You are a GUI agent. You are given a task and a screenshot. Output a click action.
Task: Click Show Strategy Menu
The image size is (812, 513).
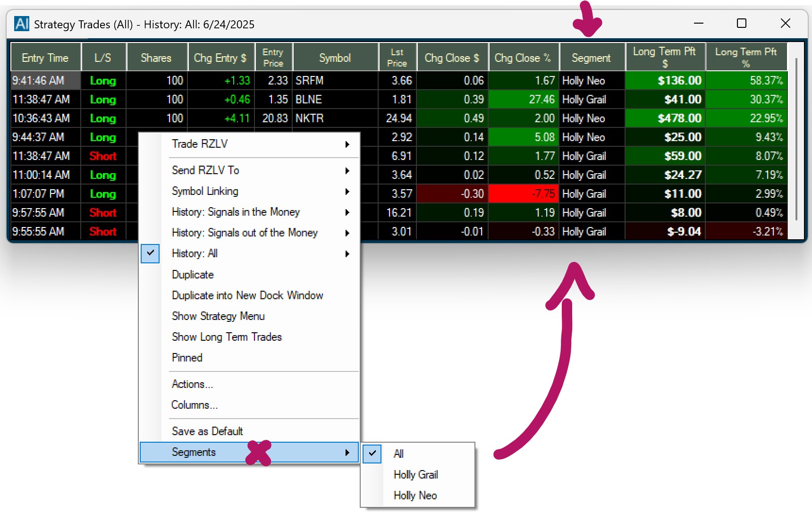(249, 316)
